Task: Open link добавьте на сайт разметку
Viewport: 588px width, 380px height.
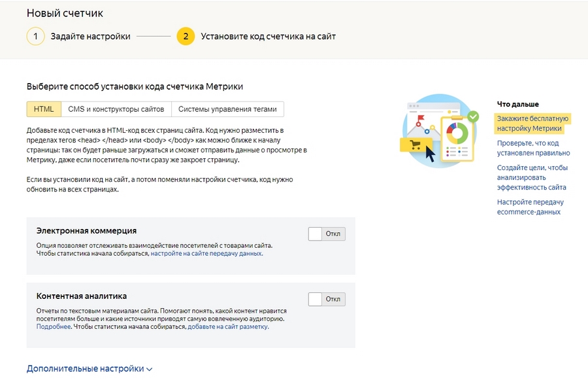Action: pyautogui.click(x=227, y=326)
